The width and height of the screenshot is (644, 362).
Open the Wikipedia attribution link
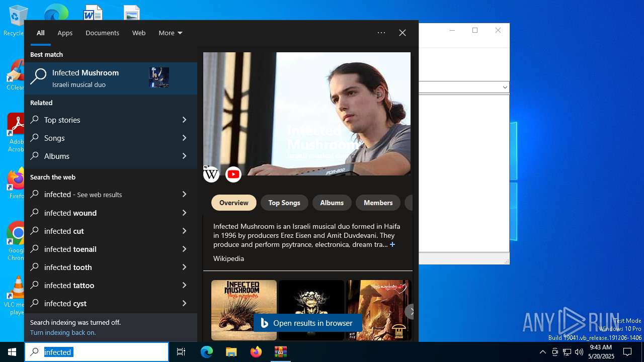[x=228, y=258]
